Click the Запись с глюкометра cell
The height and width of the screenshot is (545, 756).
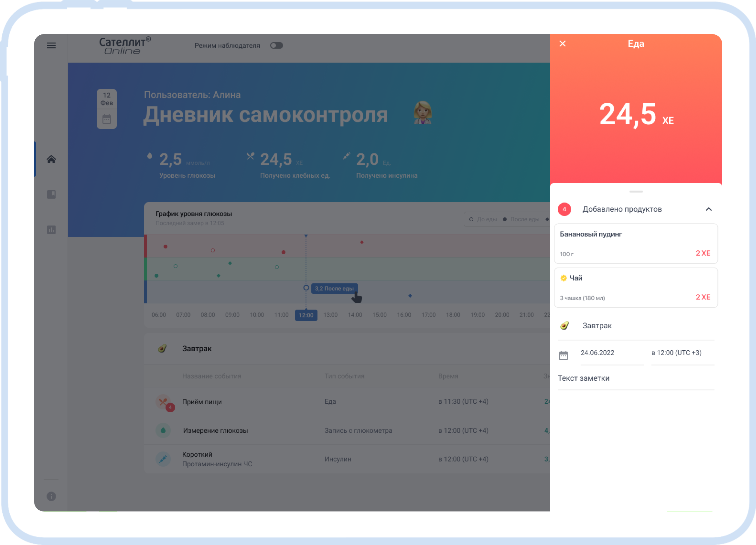[x=358, y=431]
